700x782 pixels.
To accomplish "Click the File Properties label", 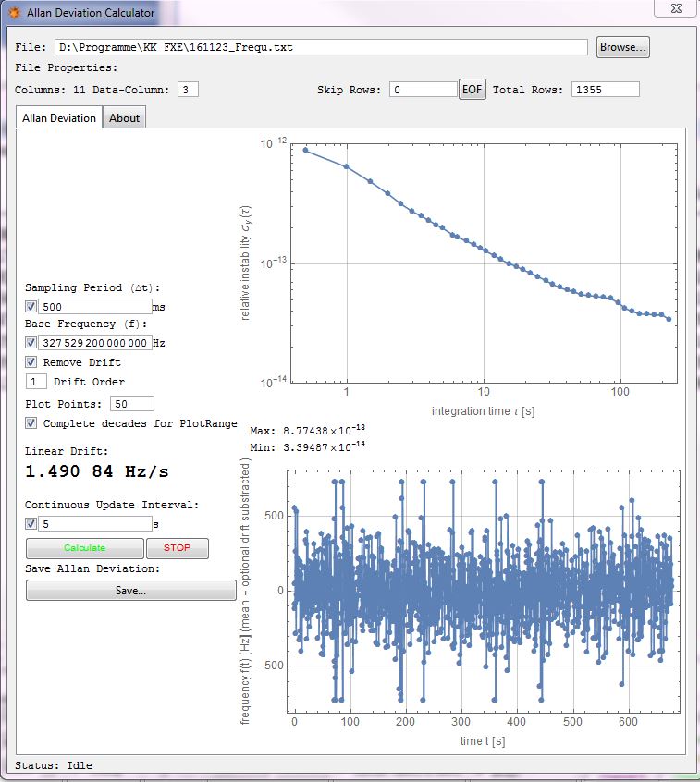I will (66, 67).
